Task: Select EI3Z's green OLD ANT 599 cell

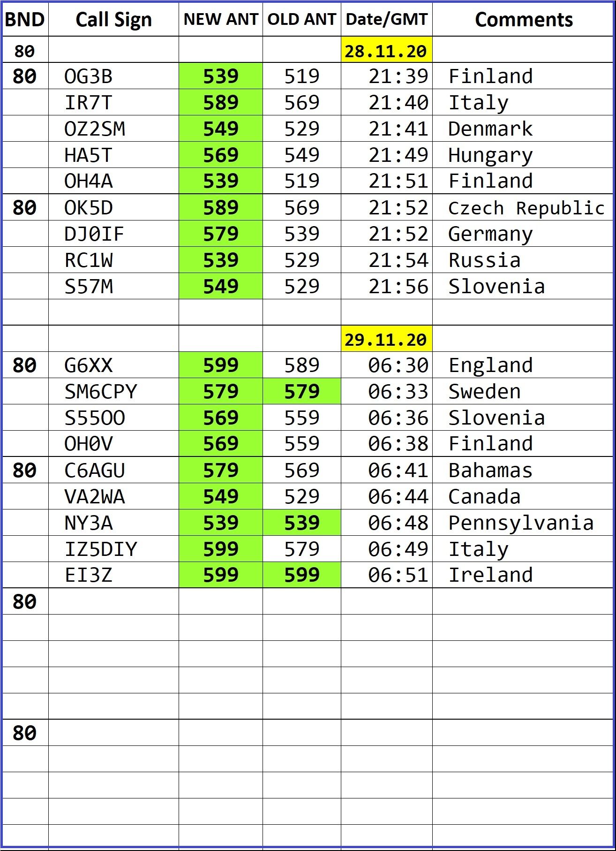Action: pyautogui.click(x=301, y=575)
